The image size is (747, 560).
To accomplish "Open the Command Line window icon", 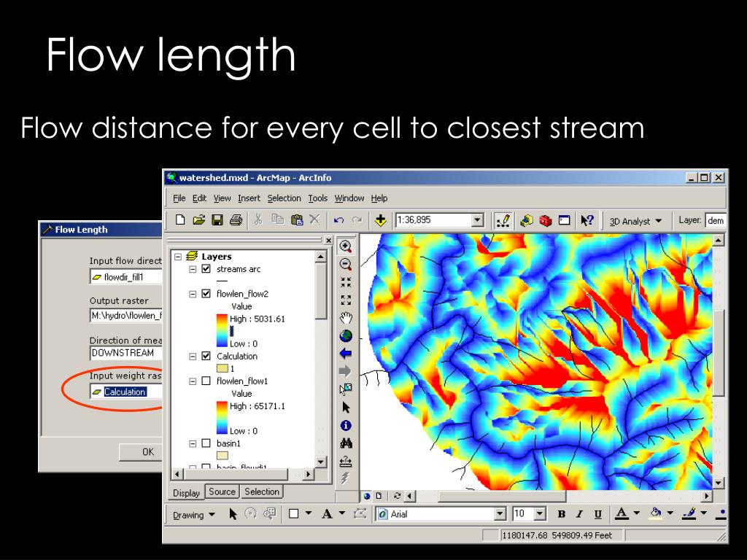I will [565, 220].
